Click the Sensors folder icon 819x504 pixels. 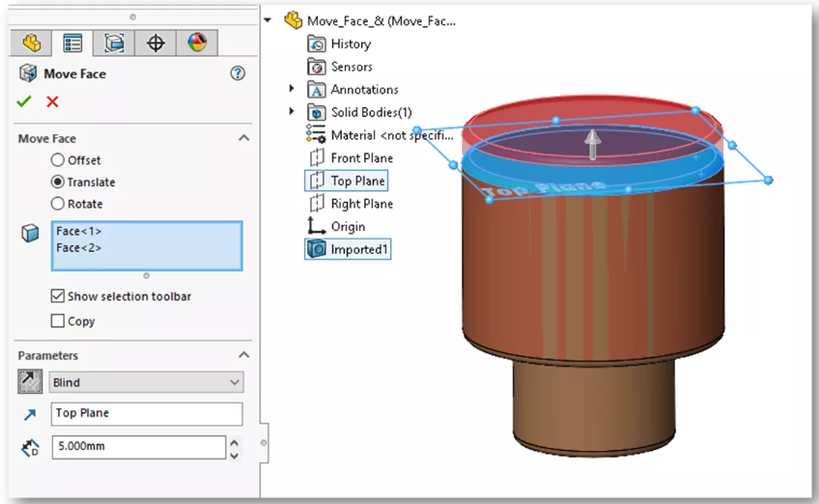317,67
